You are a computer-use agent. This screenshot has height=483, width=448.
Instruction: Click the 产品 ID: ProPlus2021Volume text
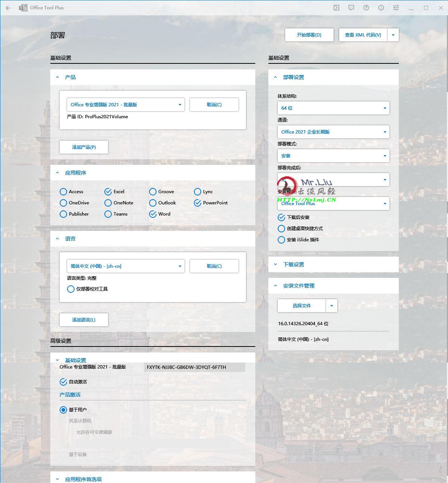click(98, 117)
